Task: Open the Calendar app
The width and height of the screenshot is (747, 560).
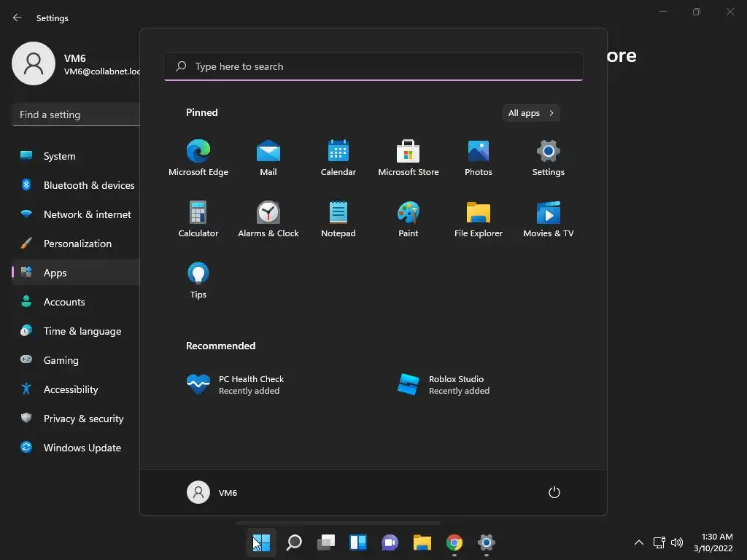Action: (x=338, y=157)
